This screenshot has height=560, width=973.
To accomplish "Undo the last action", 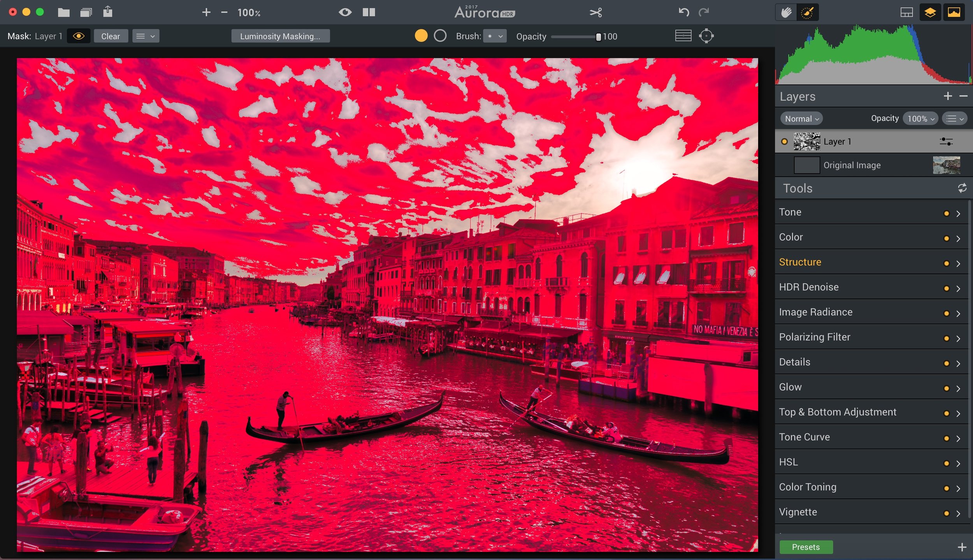I will (x=684, y=12).
